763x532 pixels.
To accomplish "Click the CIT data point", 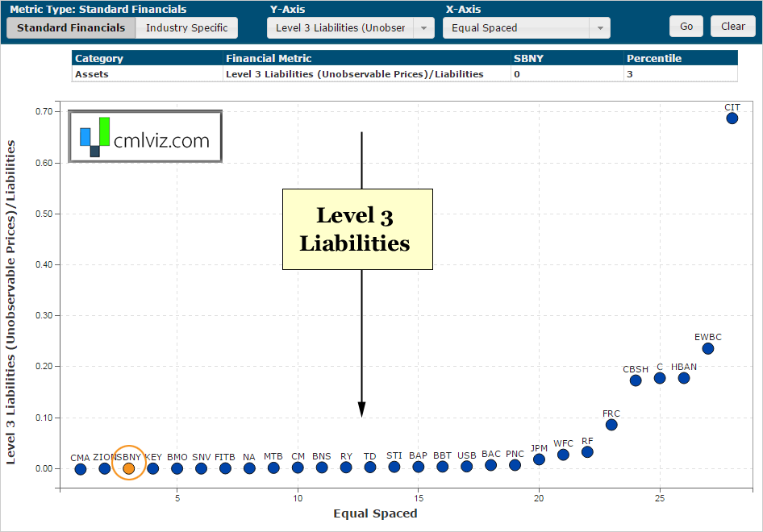I will click(732, 118).
